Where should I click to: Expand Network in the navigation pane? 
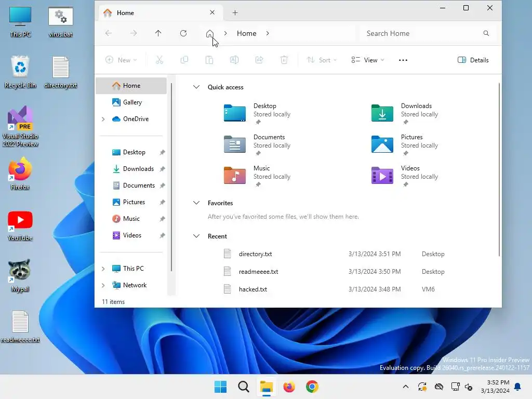coord(103,285)
